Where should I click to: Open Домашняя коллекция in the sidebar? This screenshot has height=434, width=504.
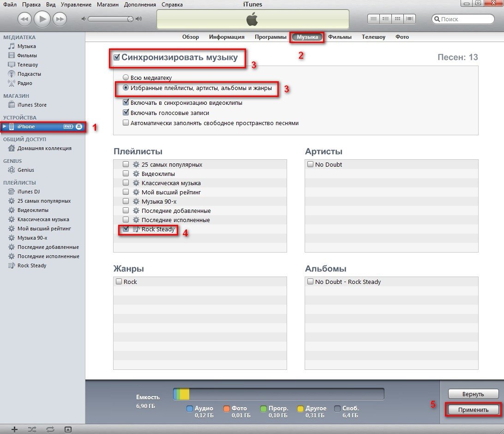[x=44, y=148]
